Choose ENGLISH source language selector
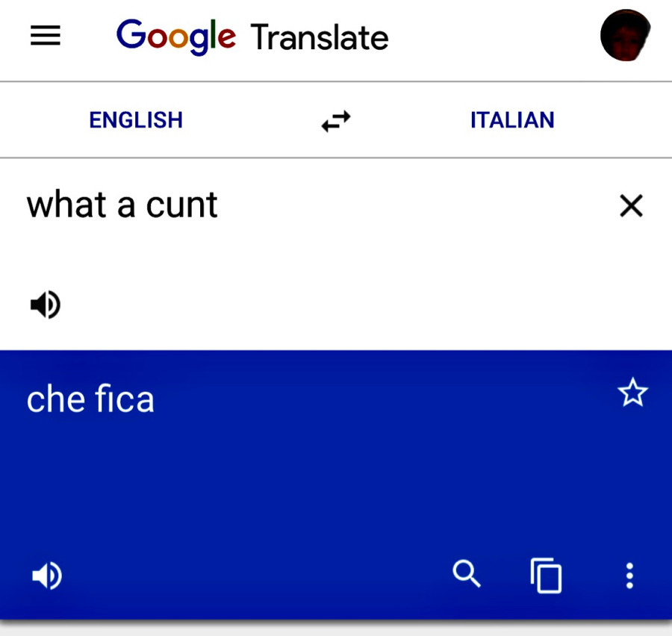The width and height of the screenshot is (672, 636). click(x=136, y=120)
